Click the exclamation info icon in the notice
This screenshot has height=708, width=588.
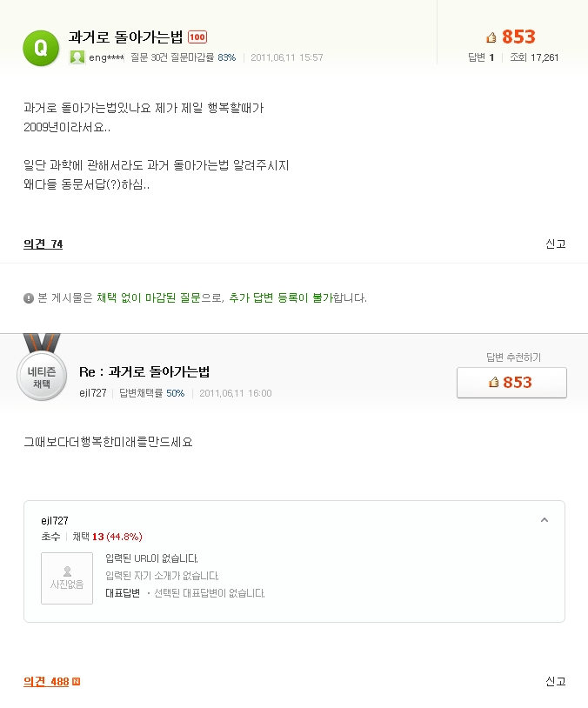(29, 298)
